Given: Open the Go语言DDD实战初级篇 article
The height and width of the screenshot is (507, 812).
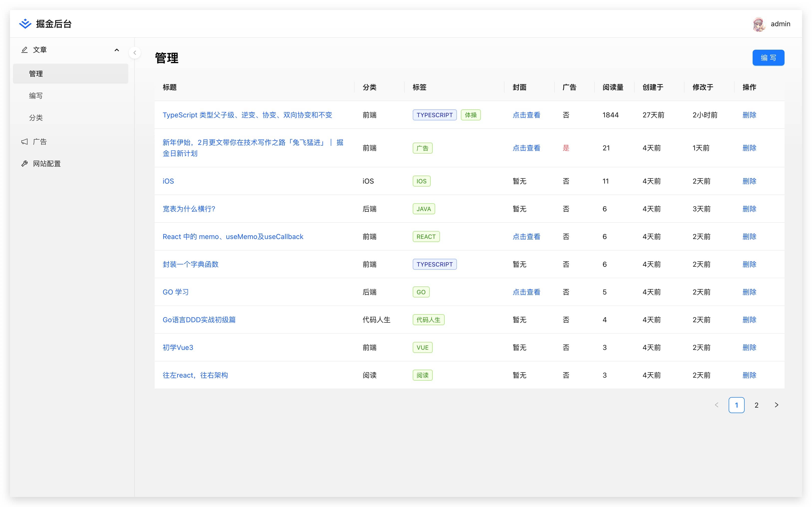Looking at the screenshot, I should pyautogui.click(x=199, y=320).
